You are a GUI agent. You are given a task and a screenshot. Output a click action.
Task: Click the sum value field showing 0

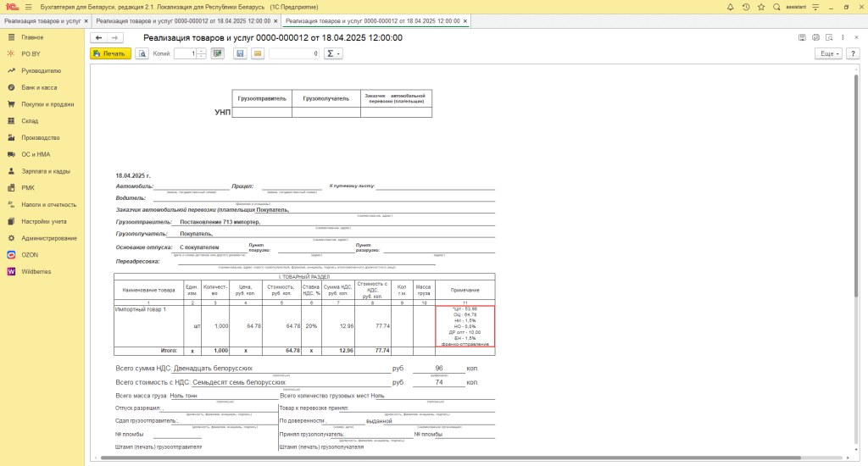pyautogui.click(x=294, y=53)
